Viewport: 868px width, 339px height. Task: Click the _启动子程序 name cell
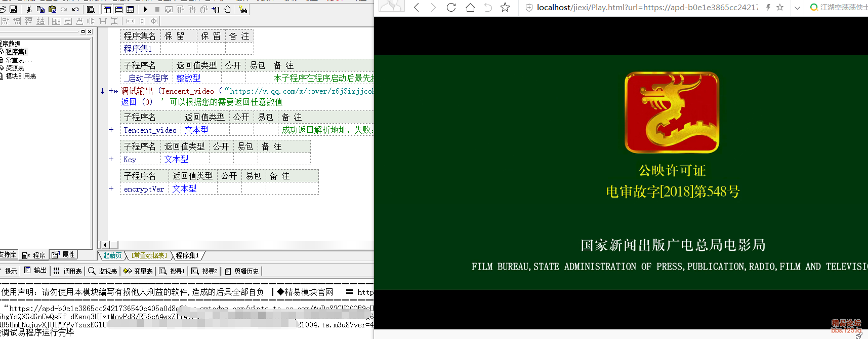[147, 78]
